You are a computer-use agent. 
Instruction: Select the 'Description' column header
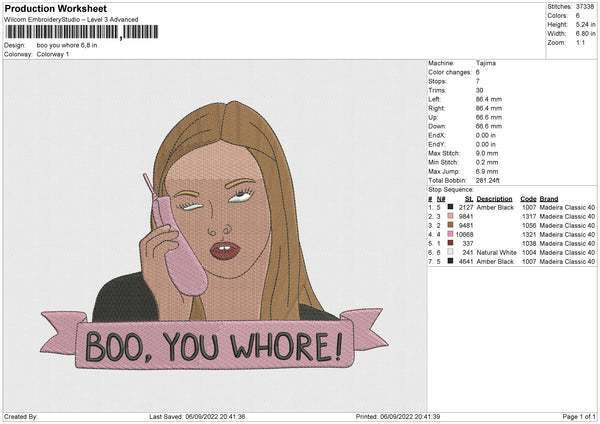pos(494,199)
